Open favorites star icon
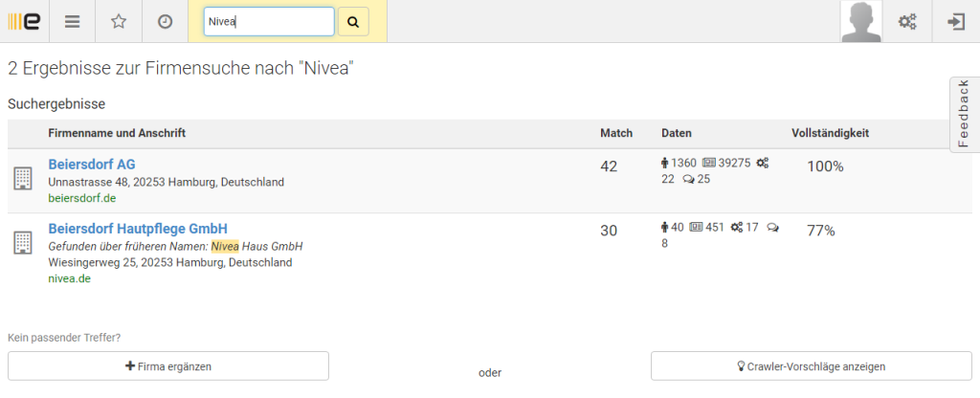Screen dimensions: 980x398 pyautogui.click(x=119, y=21)
